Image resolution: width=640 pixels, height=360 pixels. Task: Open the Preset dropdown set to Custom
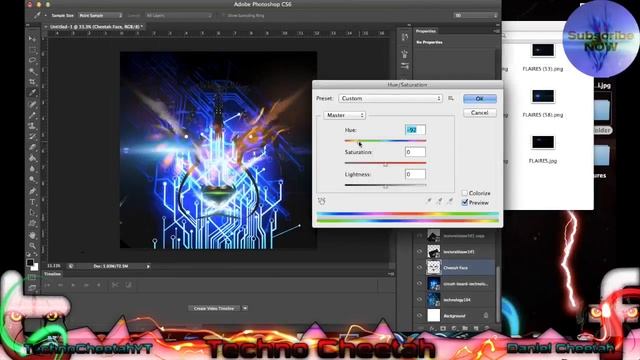click(390, 98)
